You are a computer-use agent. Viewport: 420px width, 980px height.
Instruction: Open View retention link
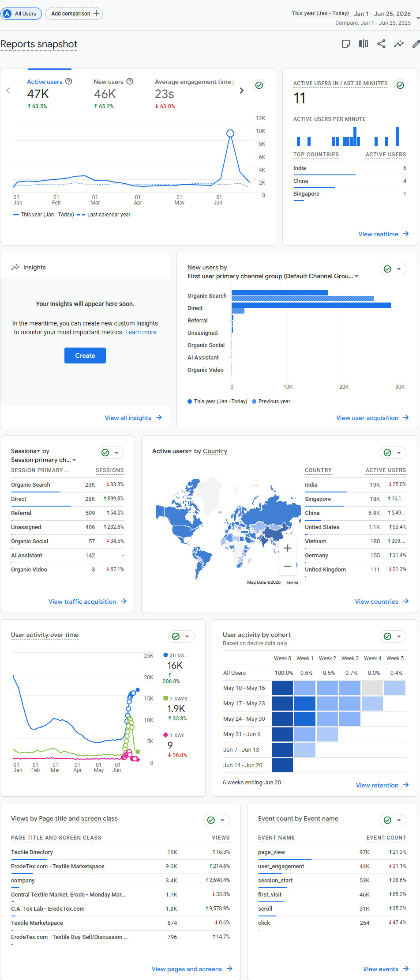click(x=382, y=785)
